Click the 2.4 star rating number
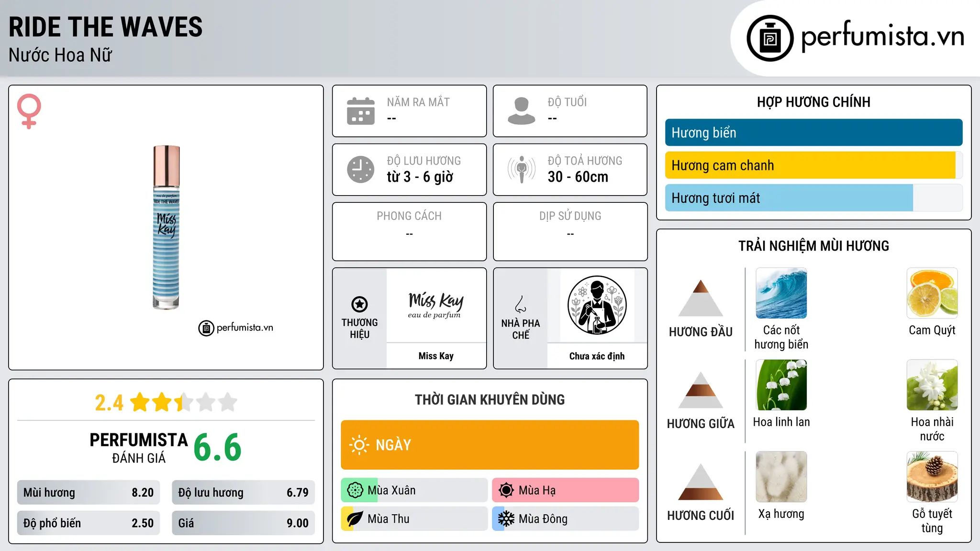980x551 pixels. click(x=109, y=403)
